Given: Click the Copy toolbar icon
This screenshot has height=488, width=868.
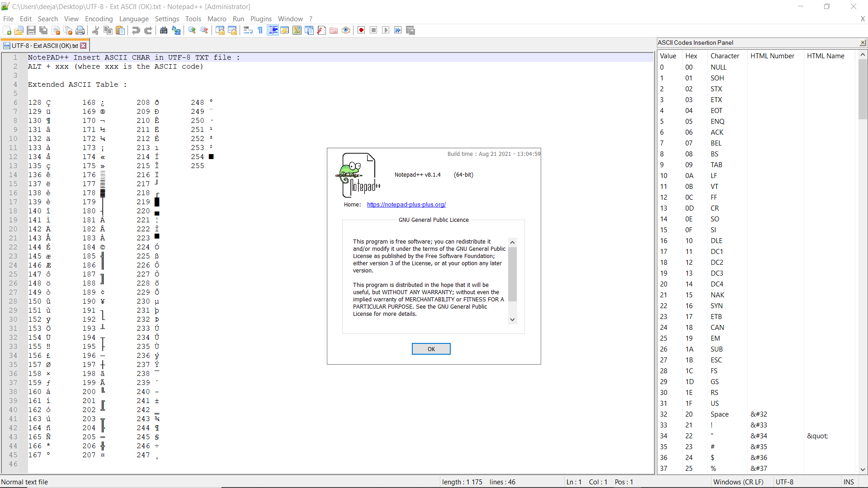Looking at the screenshot, I should 108,30.
